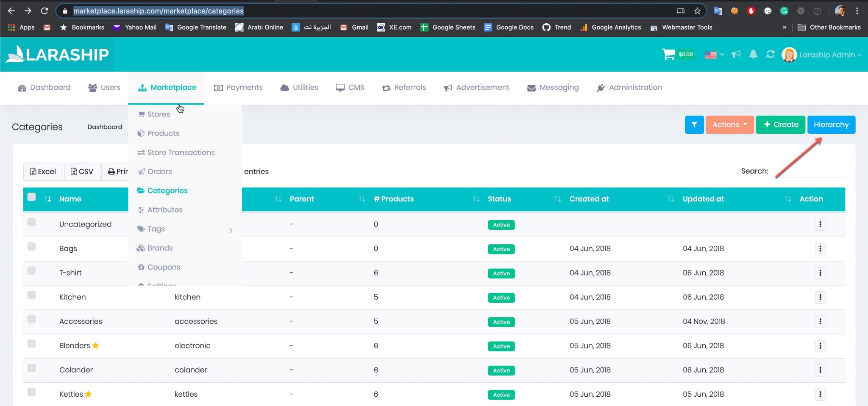Viewport: 868px width, 406px height.
Task: Open row actions for Bags
Action: pyautogui.click(x=820, y=249)
